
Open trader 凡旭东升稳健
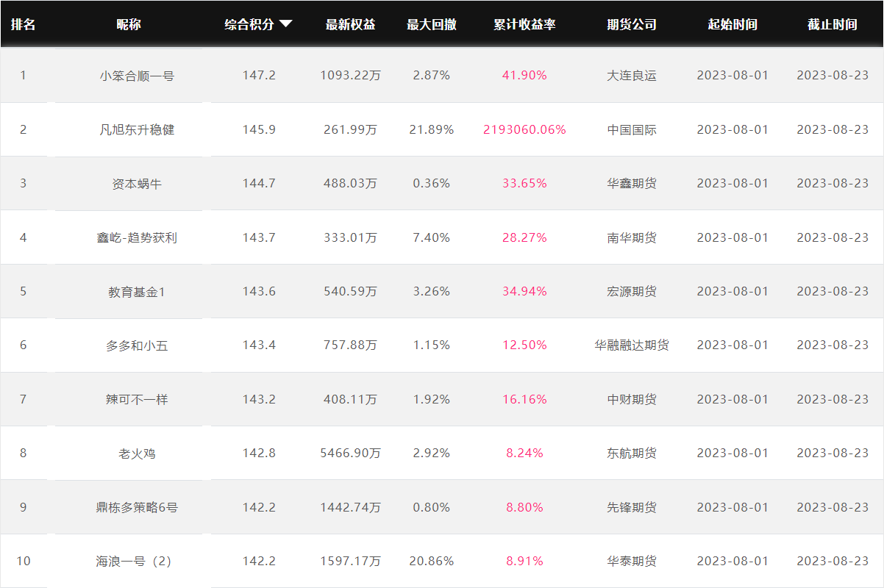[x=137, y=129]
